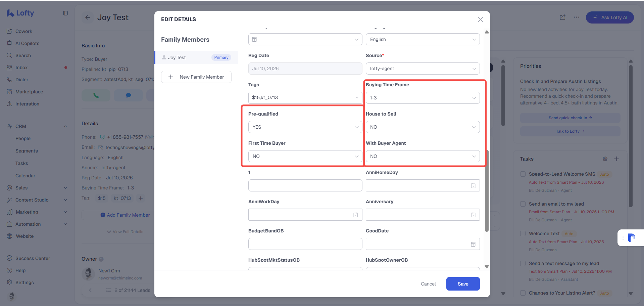The height and width of the screenshot is (306, 644).
Task: Click the green phone call button
Action: pyautogui.click(x=96, y=95)
